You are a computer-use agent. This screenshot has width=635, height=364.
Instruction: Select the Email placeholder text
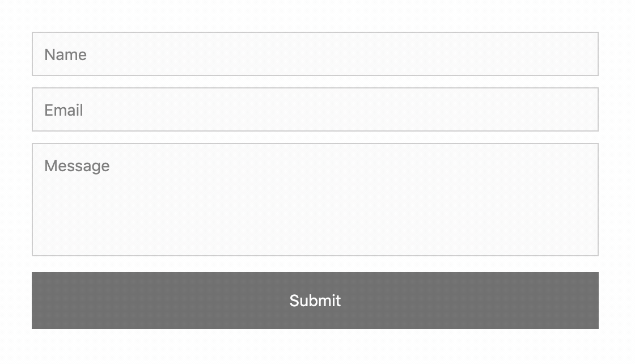point(64,110)
